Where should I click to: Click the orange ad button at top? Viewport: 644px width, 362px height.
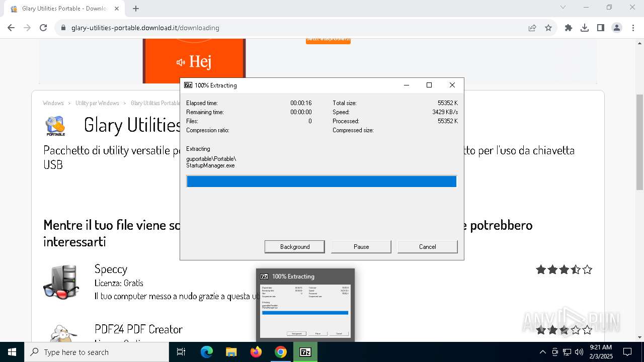coord(328,40)
